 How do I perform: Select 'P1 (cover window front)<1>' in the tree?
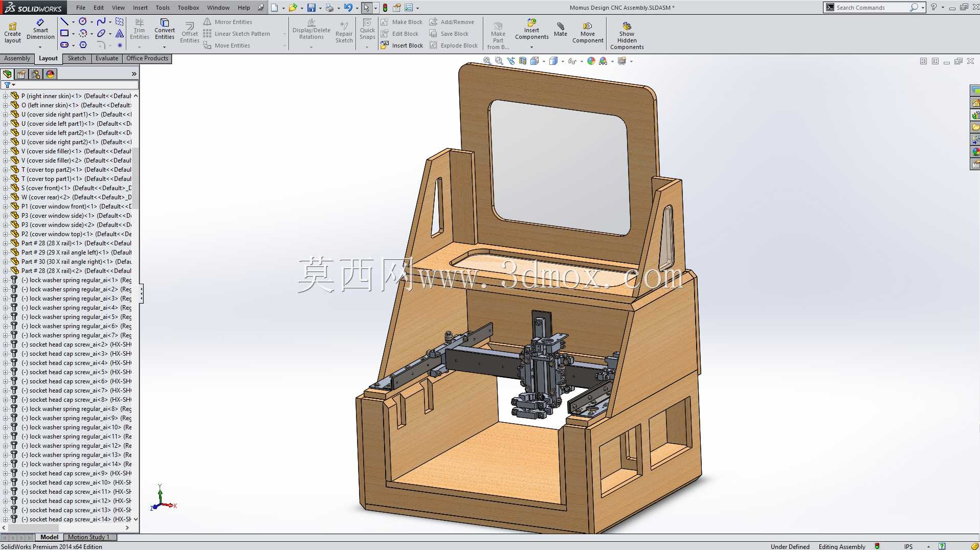[77, 207]
